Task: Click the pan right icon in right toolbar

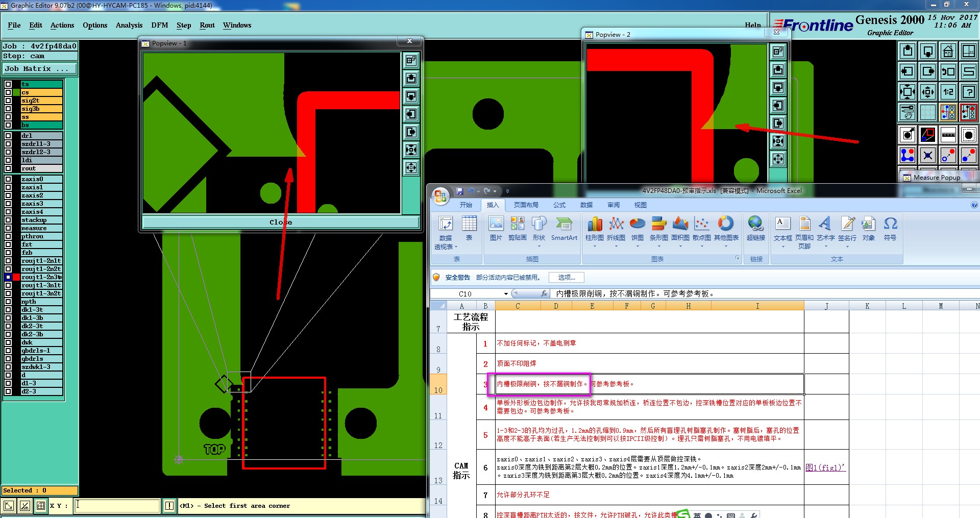Action: click(x=928, y=71)
